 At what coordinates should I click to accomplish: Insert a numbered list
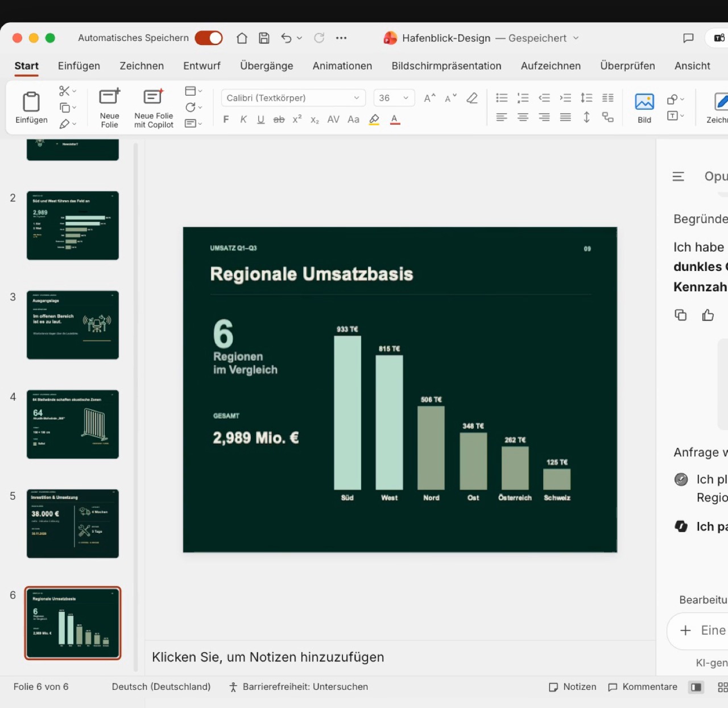(523, 98)
